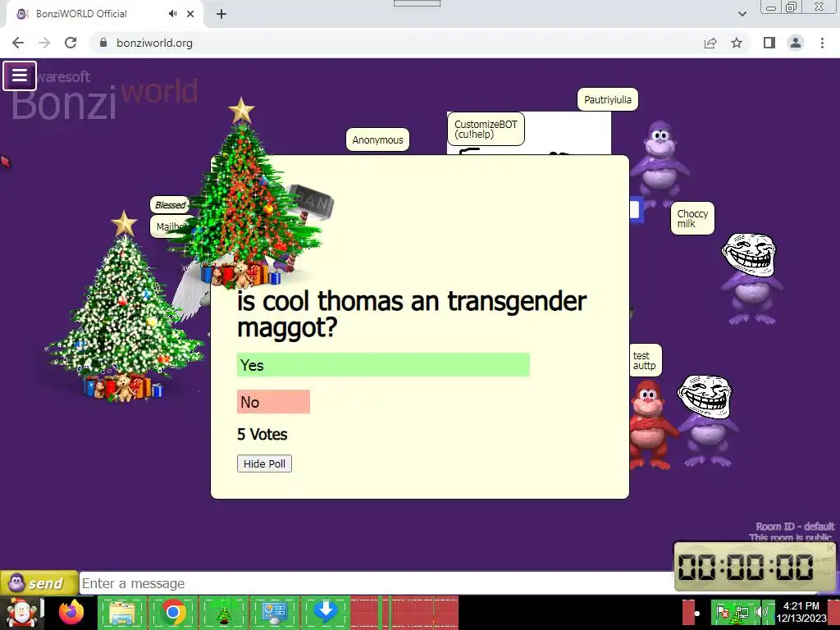Click the Blessed name tag

pyautogui.click(x=171, y=204)
